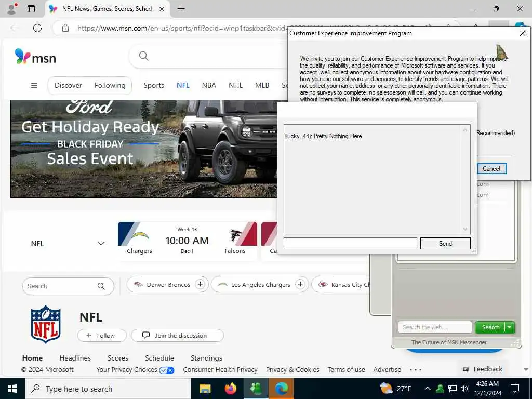The width and height of the screenshot is (532, 399).
Task: Expand the NFL league dropdown
Action: click(x=101, y=244)
